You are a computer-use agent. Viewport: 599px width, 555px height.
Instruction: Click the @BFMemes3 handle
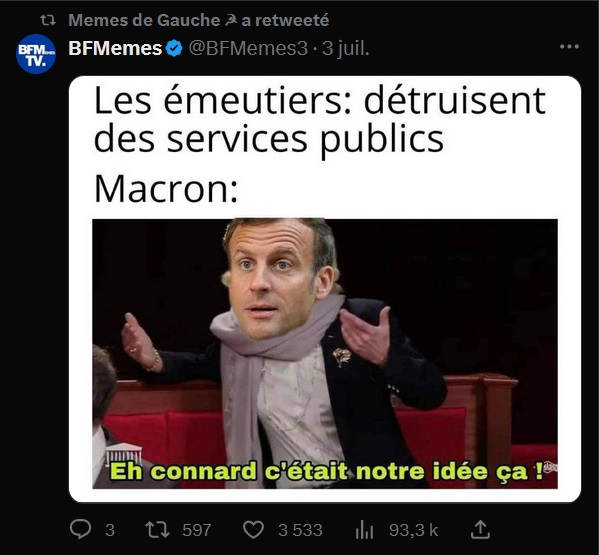point(248,49)
